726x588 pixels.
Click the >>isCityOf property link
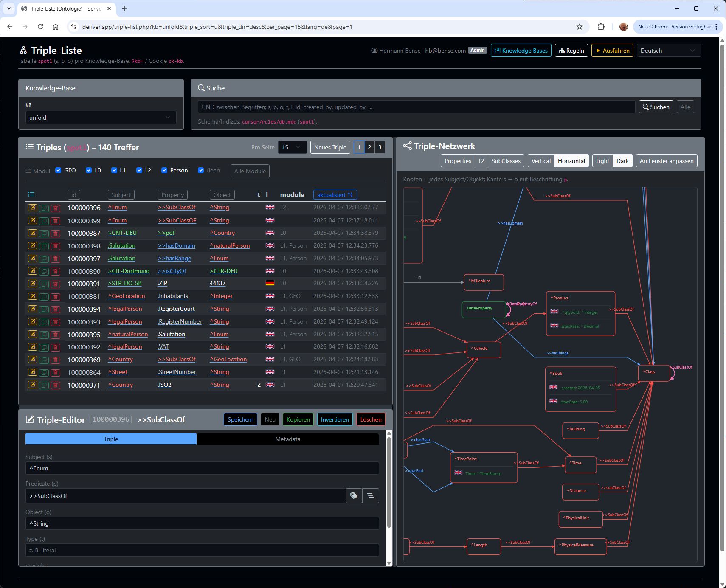point(172,271)
